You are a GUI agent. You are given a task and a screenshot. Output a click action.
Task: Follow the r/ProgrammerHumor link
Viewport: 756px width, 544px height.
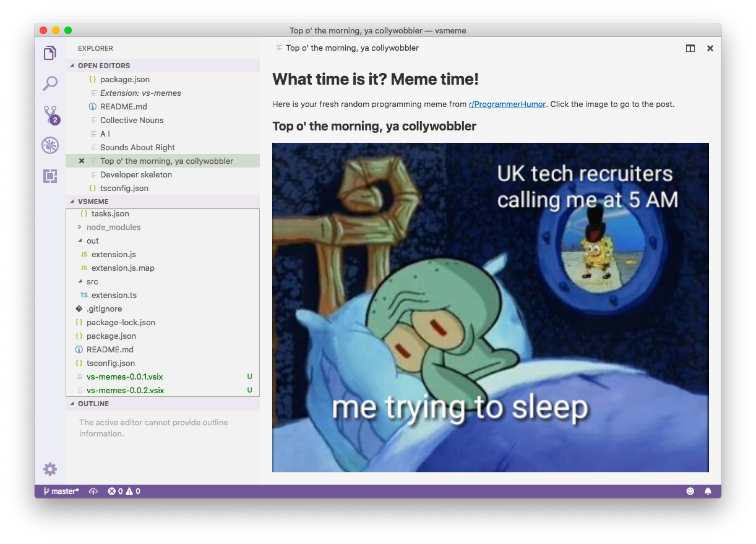click(x=507, y=104)
